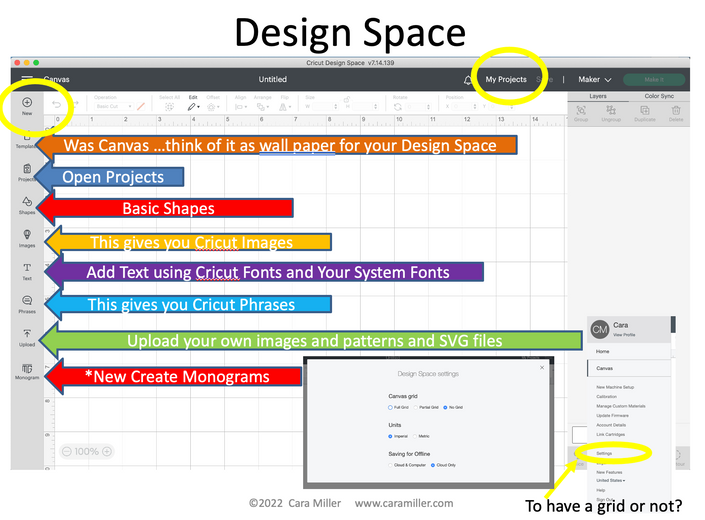
Task: Click the Rotate value field
Action: pyautogui.click(x=416, y=107)
